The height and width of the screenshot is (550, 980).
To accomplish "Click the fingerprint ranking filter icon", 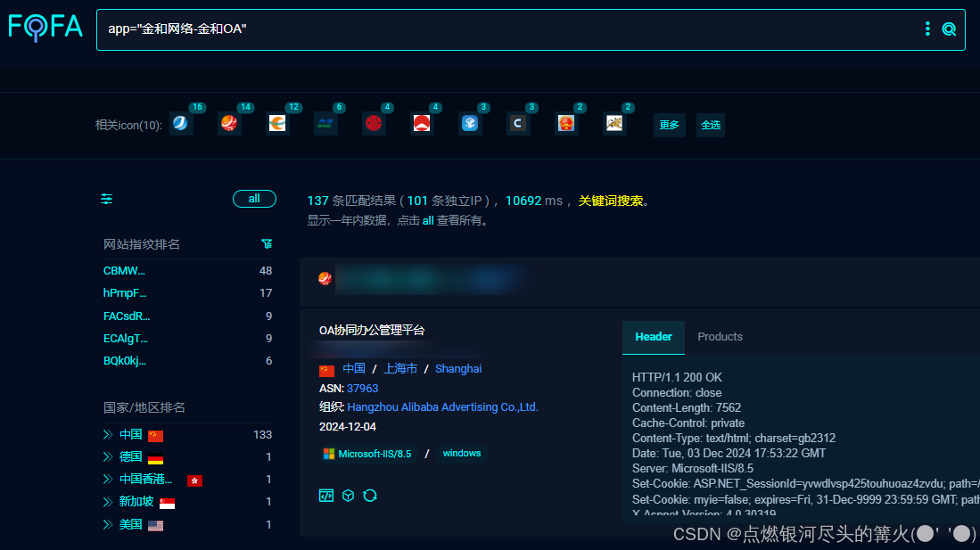I will coord(267,243).
